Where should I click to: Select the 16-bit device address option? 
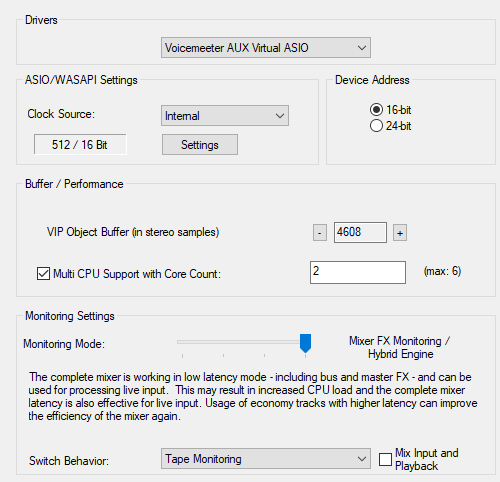click(376, 110)
